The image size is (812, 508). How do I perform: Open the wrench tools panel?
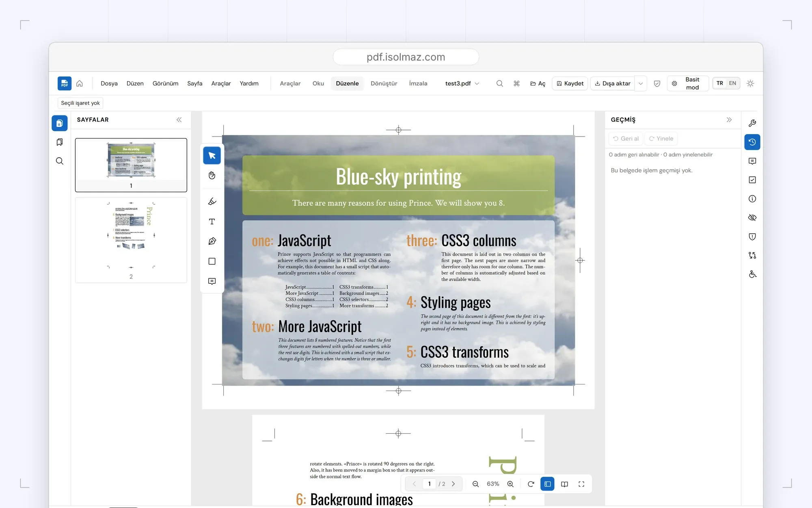click(752, 123)
